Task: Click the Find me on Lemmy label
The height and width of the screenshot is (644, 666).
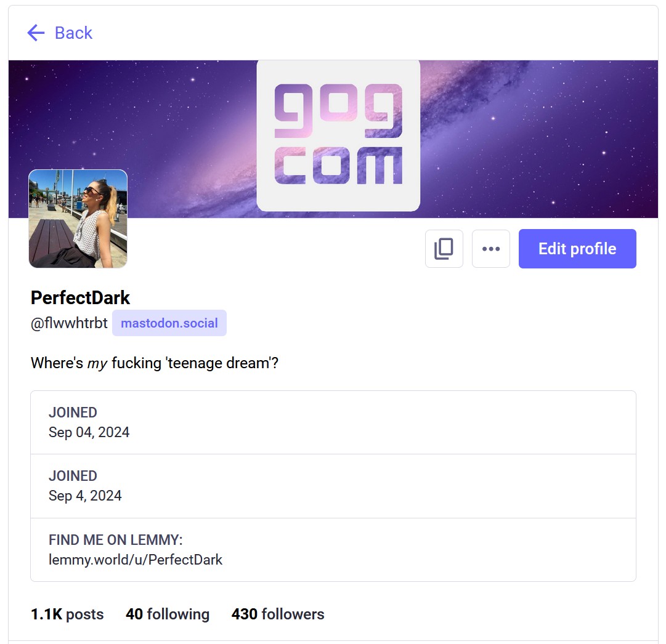Action: [x=116, y=540]
